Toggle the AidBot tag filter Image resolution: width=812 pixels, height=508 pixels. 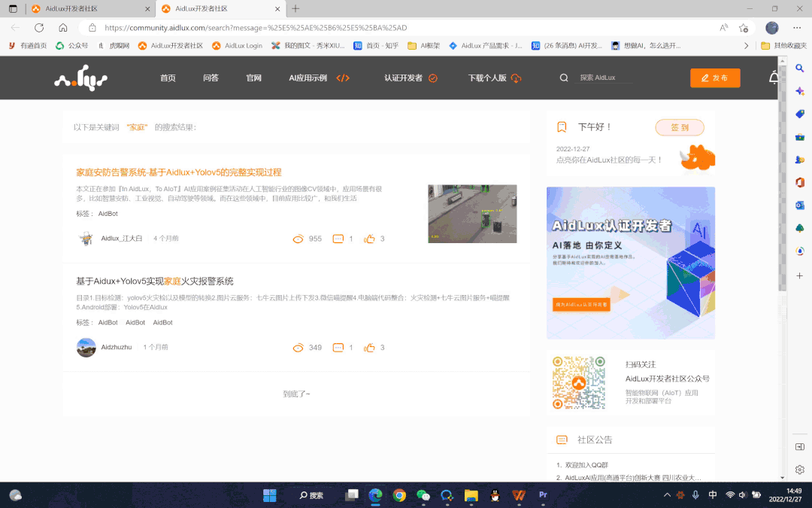pos(108,214)
